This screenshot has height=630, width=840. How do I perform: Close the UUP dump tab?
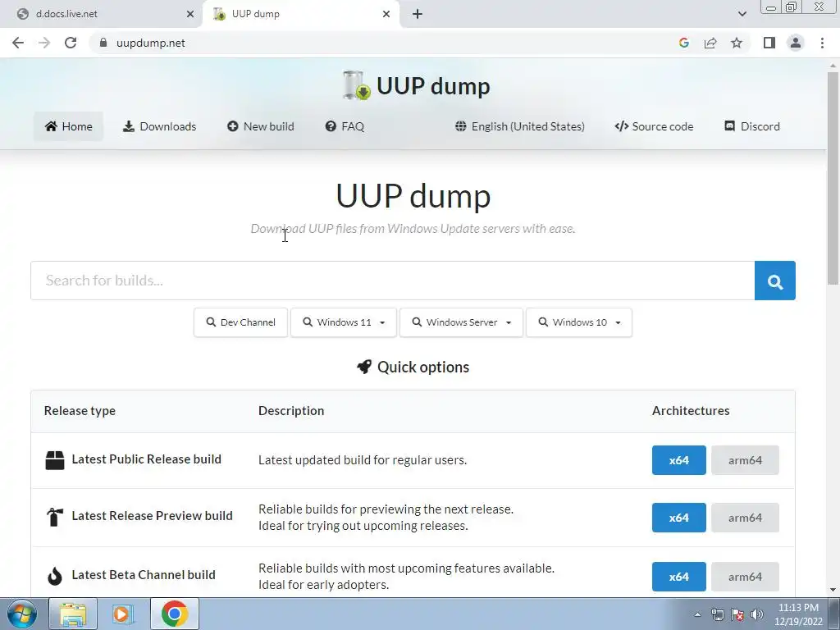coord(386,14)
